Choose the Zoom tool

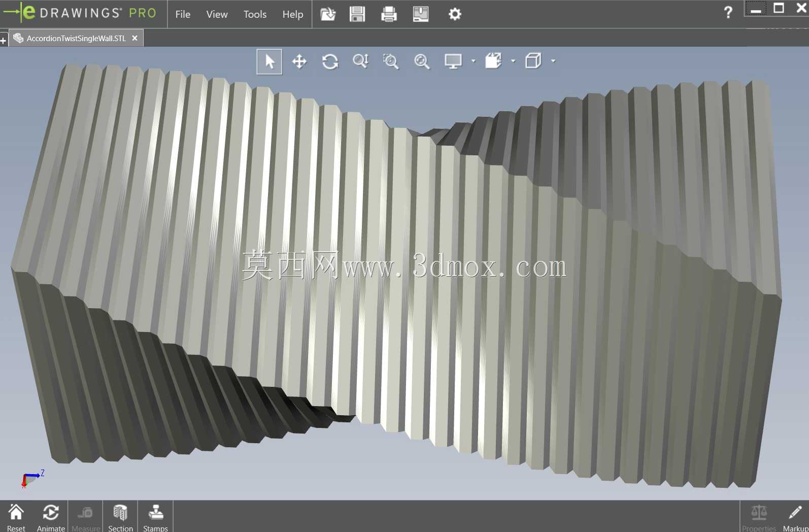click(x=360, y=61)
